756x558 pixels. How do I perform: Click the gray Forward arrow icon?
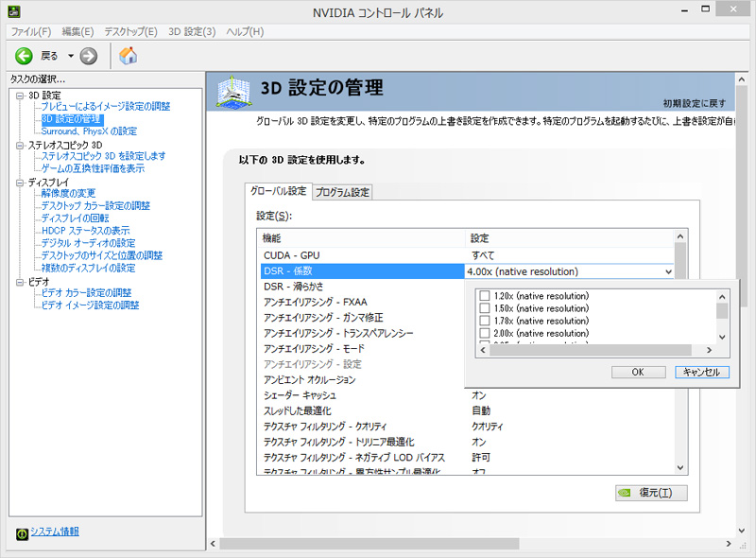coord(88,56)
